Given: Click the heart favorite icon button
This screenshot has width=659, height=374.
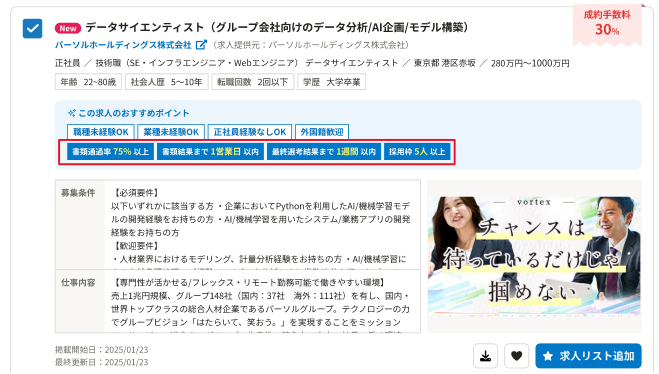Looking at the screenshot, I should (x=517, y=356).
